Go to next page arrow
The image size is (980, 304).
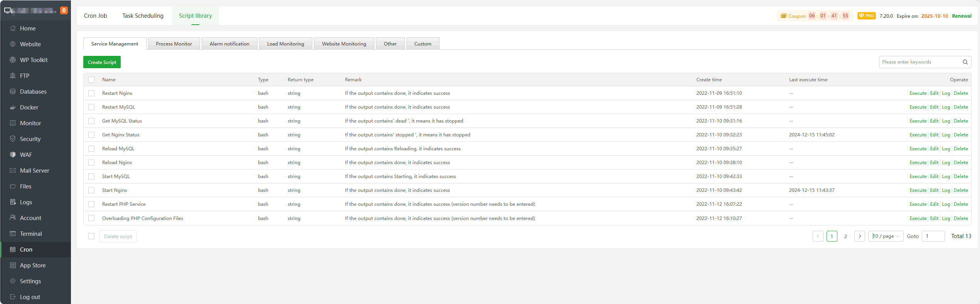click(x=859, y=236)
